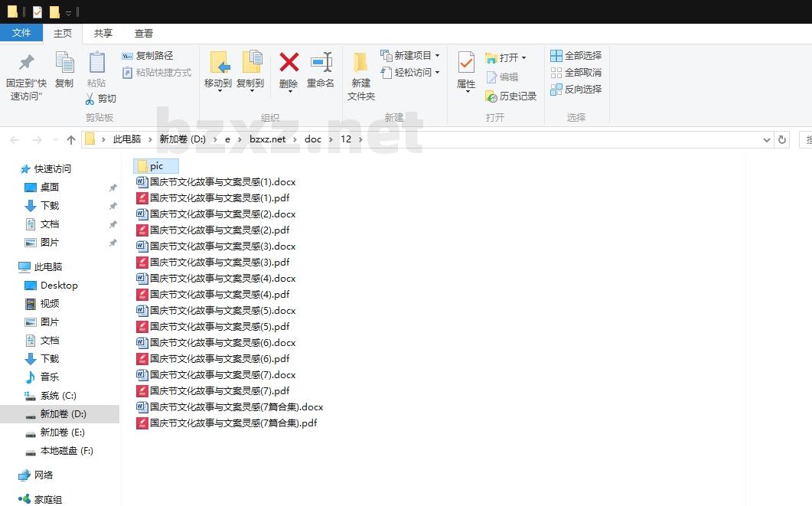The width and height of the screenshot is (812, 506).
Task: Open the View ribbon tab
Action: pos(144,33)
